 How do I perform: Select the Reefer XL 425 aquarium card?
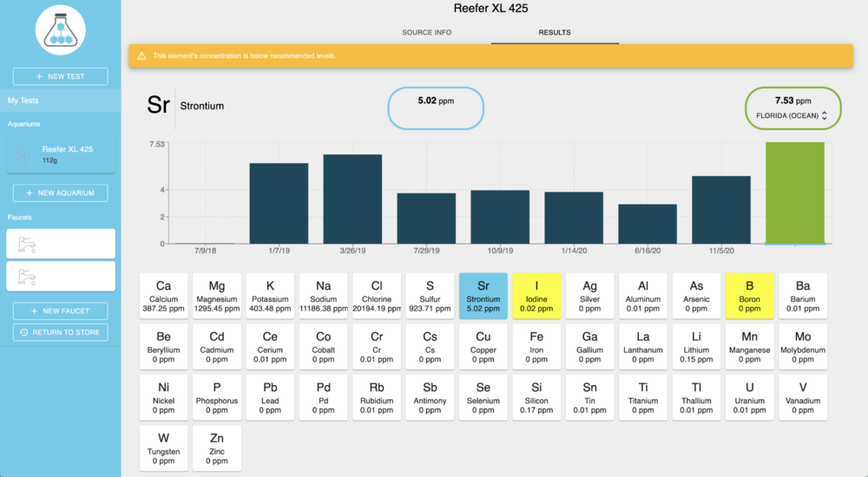[x=61, y=154]
